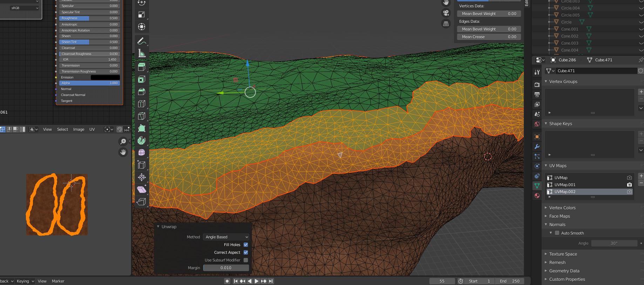Open the Physics properties tab
Viewport: 644px width, 285px height.
tap(537, 166)
